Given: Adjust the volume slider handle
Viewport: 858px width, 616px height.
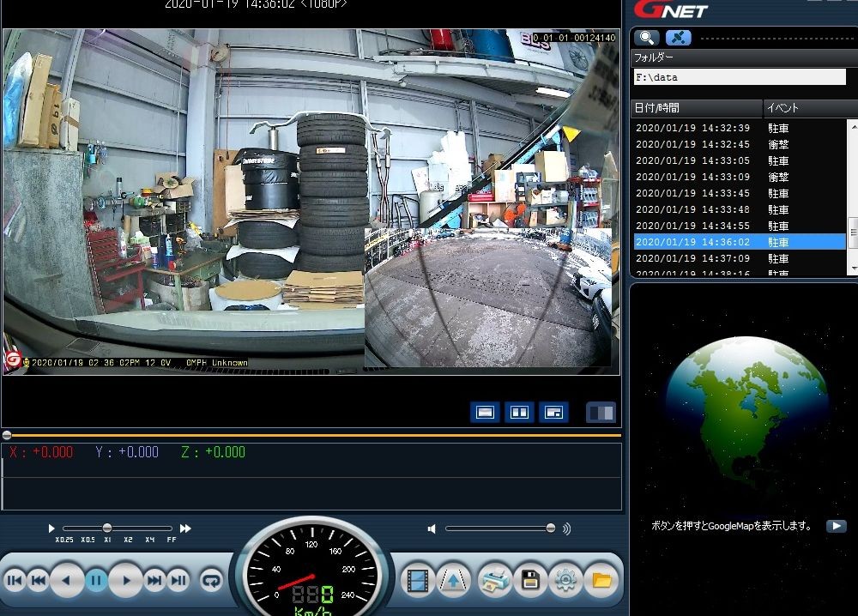Looking at the screenshot, I should [551, 528].
